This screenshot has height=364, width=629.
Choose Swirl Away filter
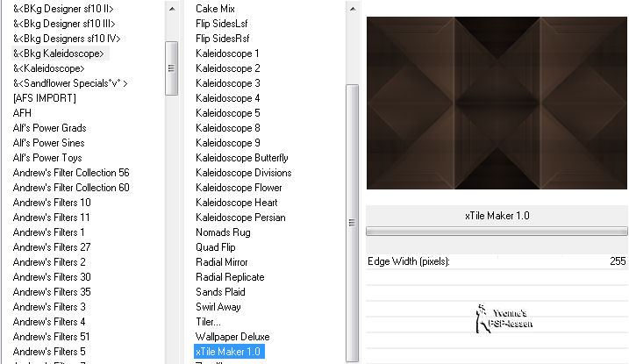218,307
